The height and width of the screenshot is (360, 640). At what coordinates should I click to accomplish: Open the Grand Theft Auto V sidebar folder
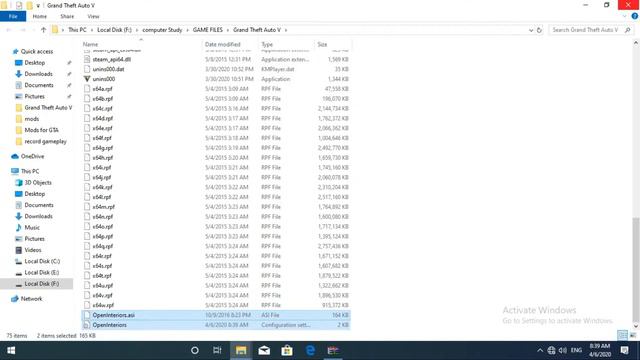click(48, 108)
